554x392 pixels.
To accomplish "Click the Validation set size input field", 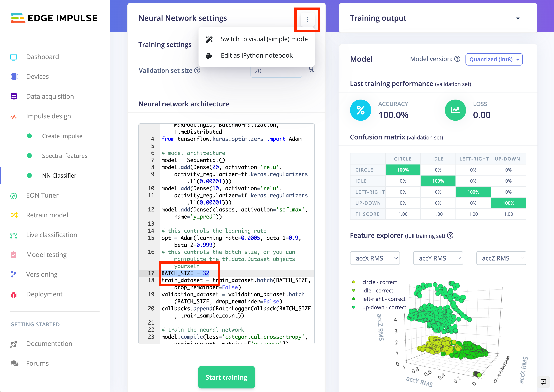I will [x=276, y=71].
